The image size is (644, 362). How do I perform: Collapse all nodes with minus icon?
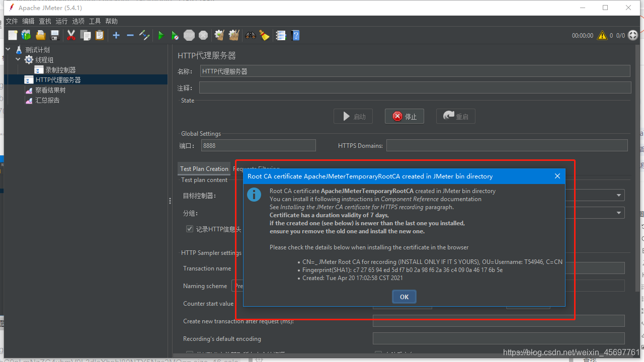(x=130, y=35)
